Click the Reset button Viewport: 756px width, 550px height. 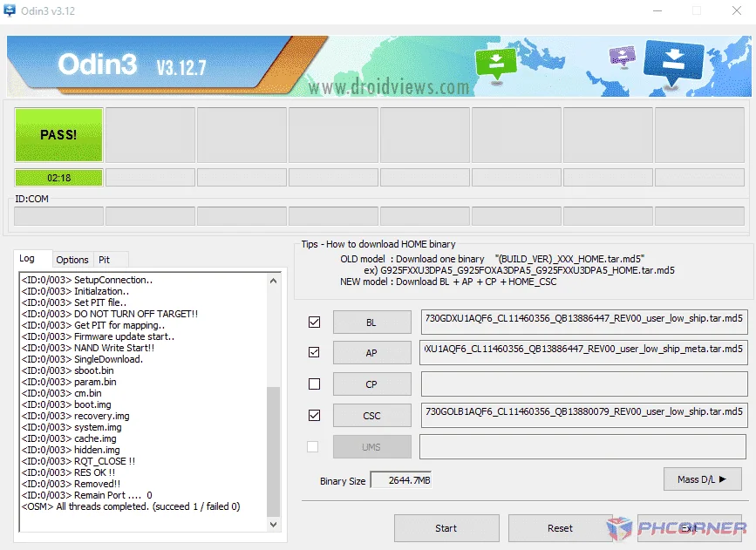point(561,528)
